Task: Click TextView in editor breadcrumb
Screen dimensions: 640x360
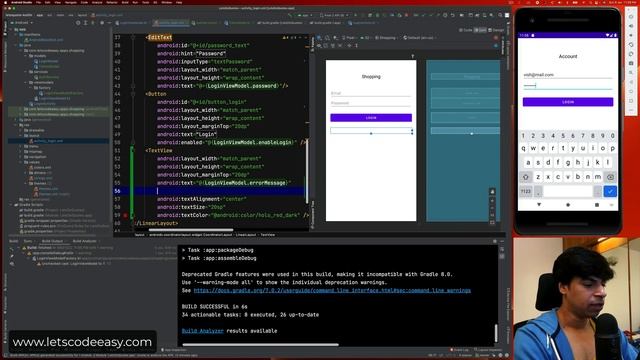Action: pyautogui.click(x=268, y=235)
